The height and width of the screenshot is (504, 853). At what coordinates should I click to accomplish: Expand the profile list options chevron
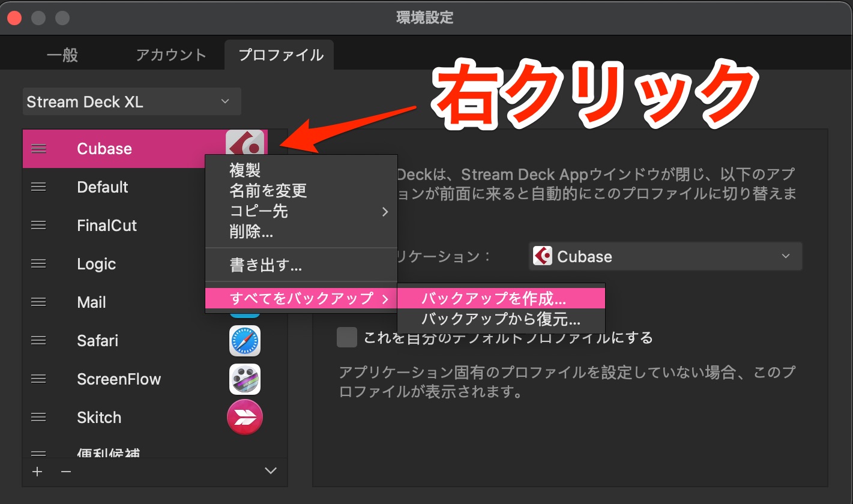[x=271, y=471]
